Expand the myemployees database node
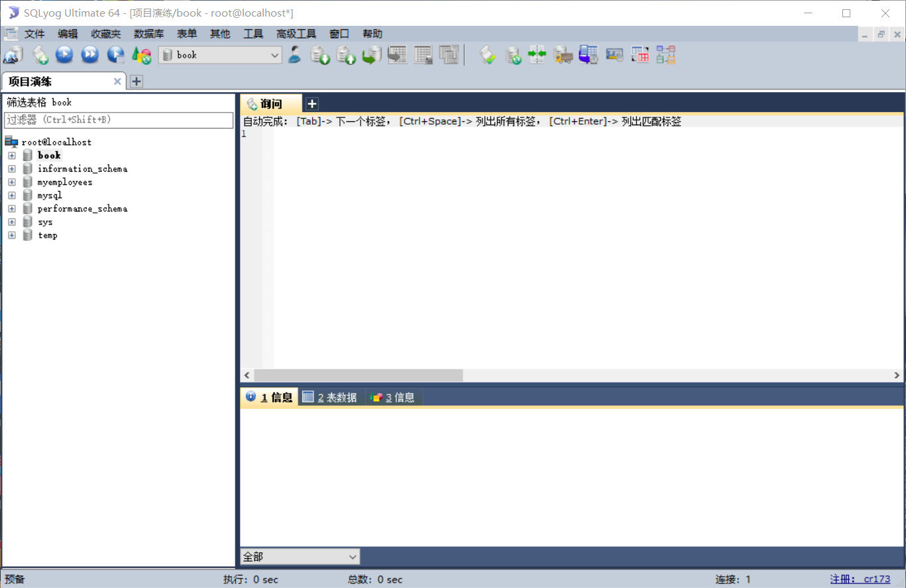The height and width of the screenshot is (588, 906). [12, 182]
